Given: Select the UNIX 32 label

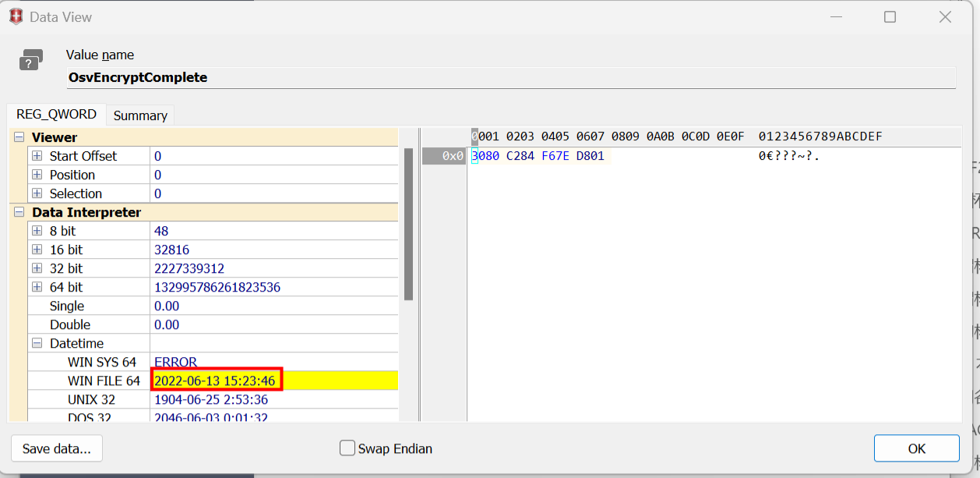Looking at the screenshot, I should tap(91, 399).
